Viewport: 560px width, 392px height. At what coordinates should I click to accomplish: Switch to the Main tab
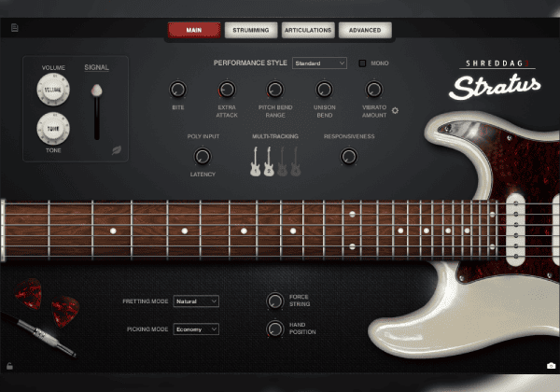(x=194, y=30)
